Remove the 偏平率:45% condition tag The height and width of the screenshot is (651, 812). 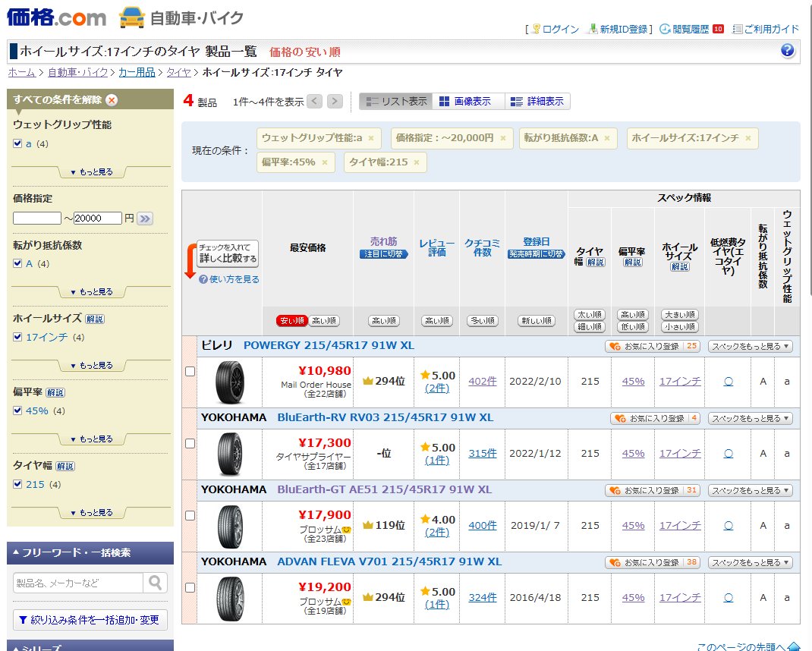325,162
